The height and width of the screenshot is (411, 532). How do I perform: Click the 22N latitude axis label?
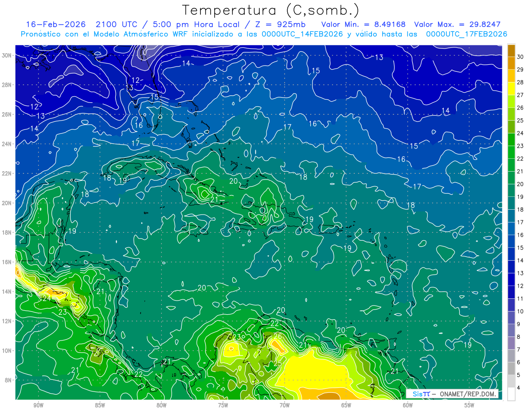point(8,173)
